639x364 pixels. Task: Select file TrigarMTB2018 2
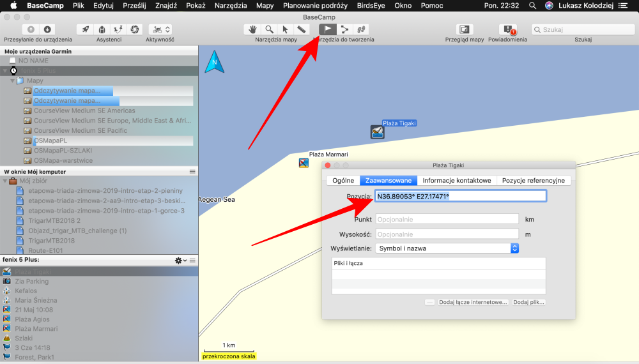point(54,221)
